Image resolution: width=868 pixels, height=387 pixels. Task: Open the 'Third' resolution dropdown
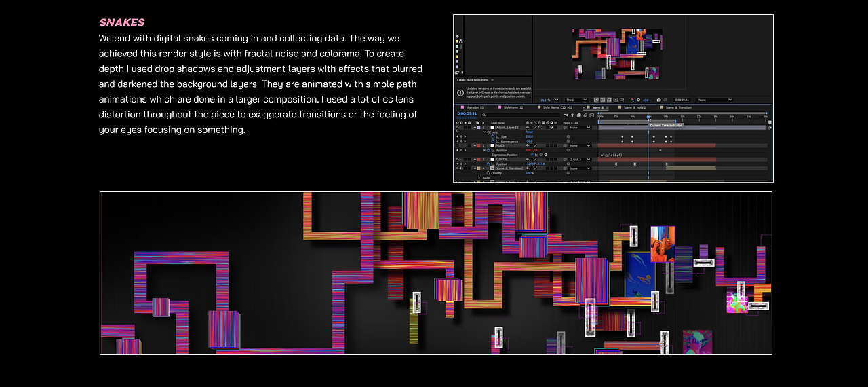click(576, 100)
